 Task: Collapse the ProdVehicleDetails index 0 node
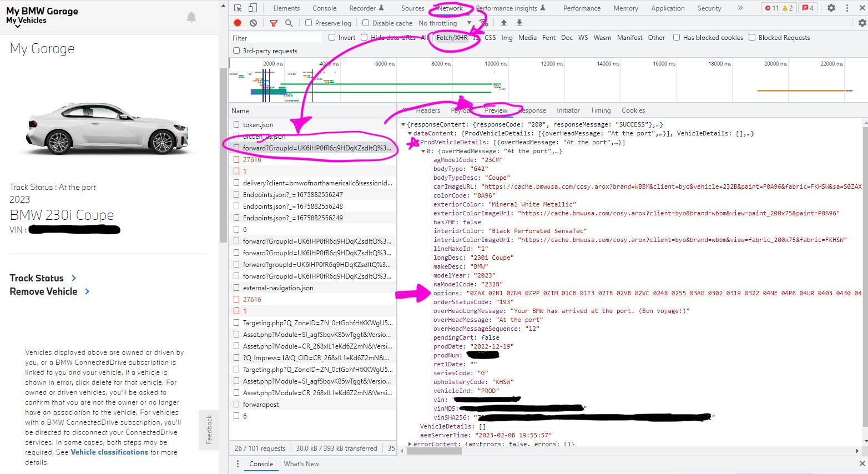click(423, 152)
